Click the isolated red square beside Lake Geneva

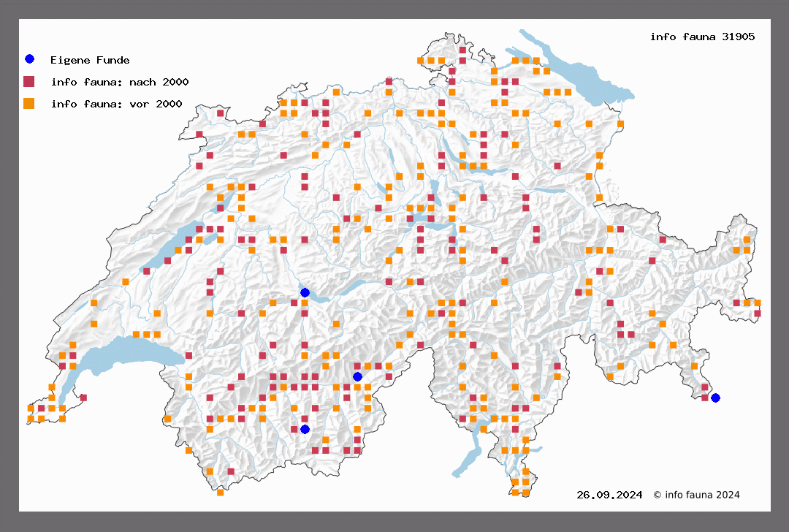pyautogui.click(x=83, y=398)
